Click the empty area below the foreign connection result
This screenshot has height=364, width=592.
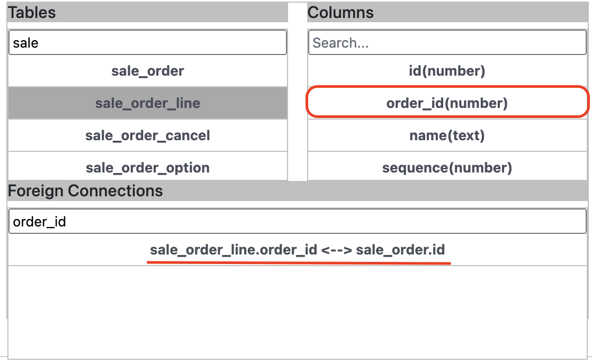pos(298,312)
